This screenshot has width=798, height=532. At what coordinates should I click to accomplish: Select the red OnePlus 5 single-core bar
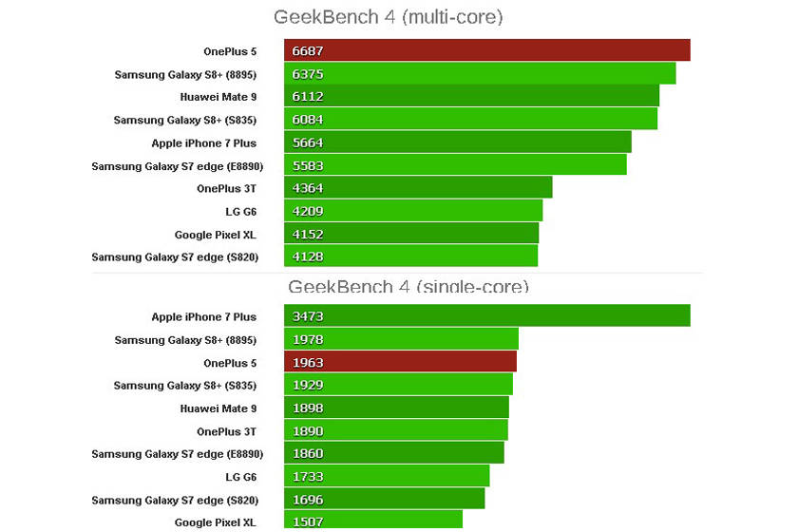(x=400, y=362)
